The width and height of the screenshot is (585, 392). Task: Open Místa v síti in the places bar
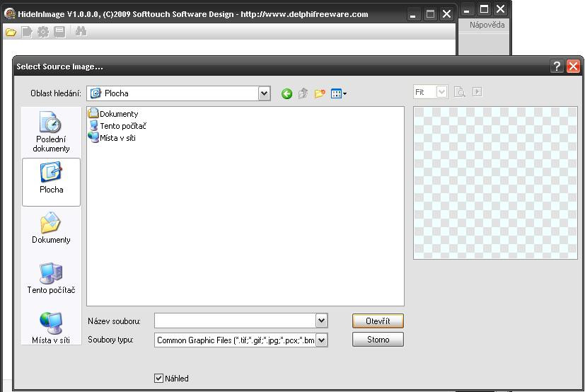tap(51, 328)
